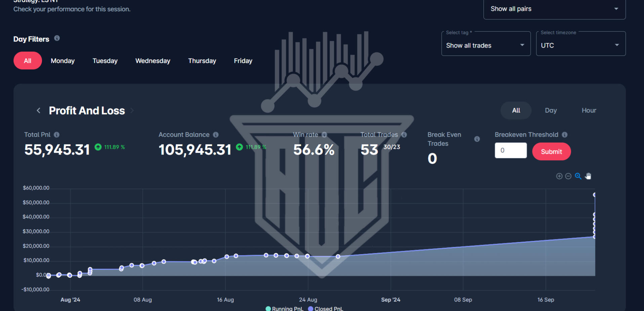Click the Day Filters info icon
Image resolution: width=644 pixels, height=311 pixels.
[57, 38]
